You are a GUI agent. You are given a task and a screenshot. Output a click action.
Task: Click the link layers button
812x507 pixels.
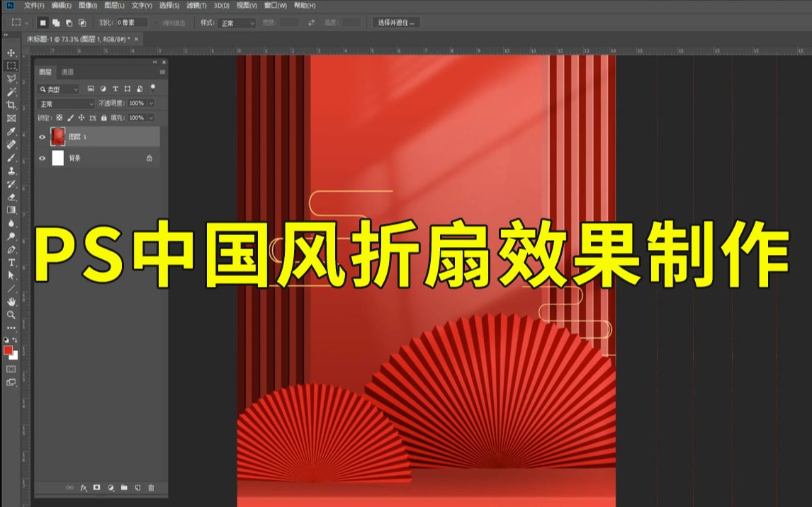pos(69,487)
